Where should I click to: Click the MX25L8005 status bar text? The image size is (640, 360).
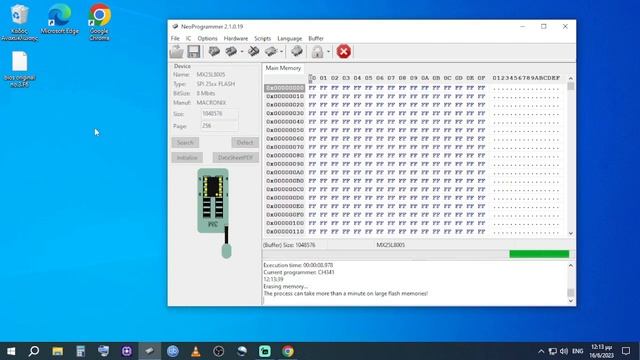391,245
